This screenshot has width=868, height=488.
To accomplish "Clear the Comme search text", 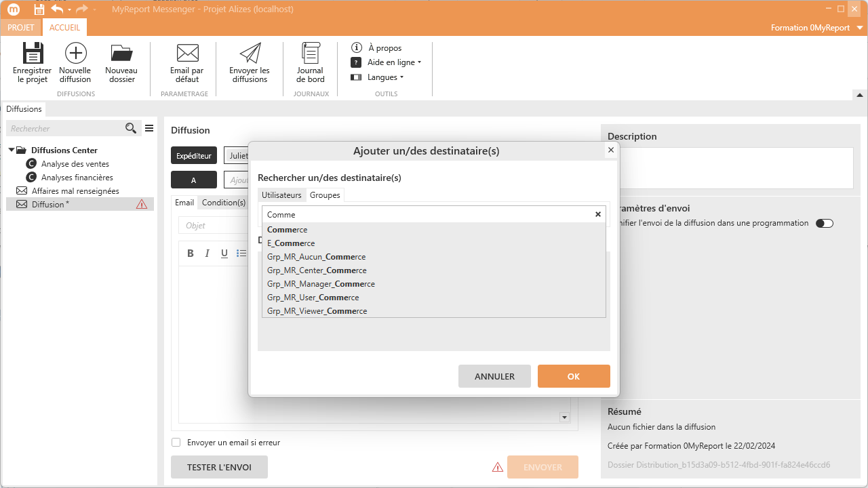I will 597,214.
